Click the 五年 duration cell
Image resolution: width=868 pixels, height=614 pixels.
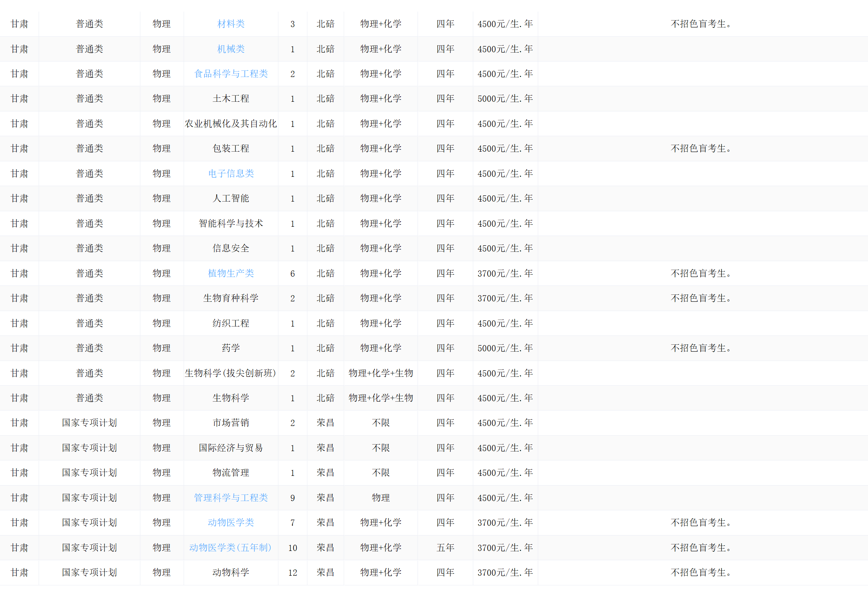(445, 548)
